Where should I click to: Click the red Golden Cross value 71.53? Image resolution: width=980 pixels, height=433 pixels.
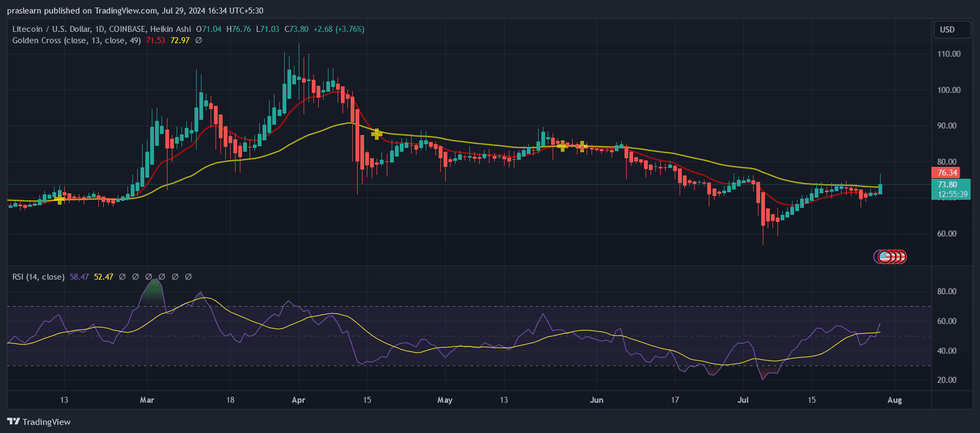pos(156,40)
